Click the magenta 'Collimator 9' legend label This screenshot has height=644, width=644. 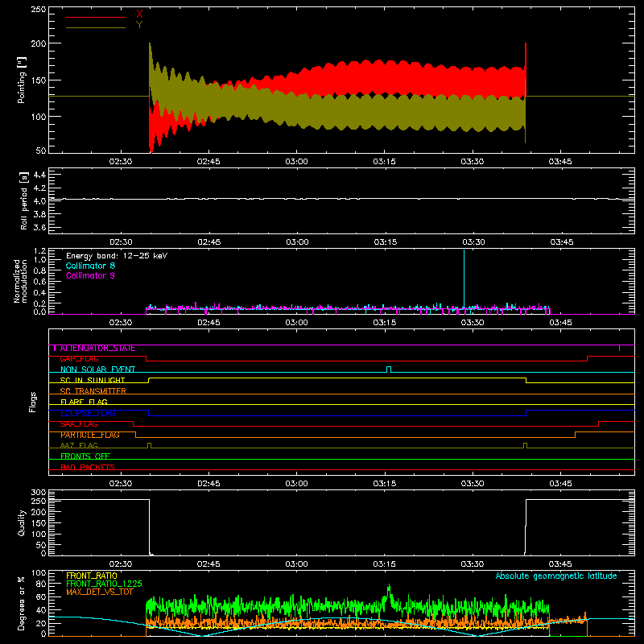click(x=90, y=275)
